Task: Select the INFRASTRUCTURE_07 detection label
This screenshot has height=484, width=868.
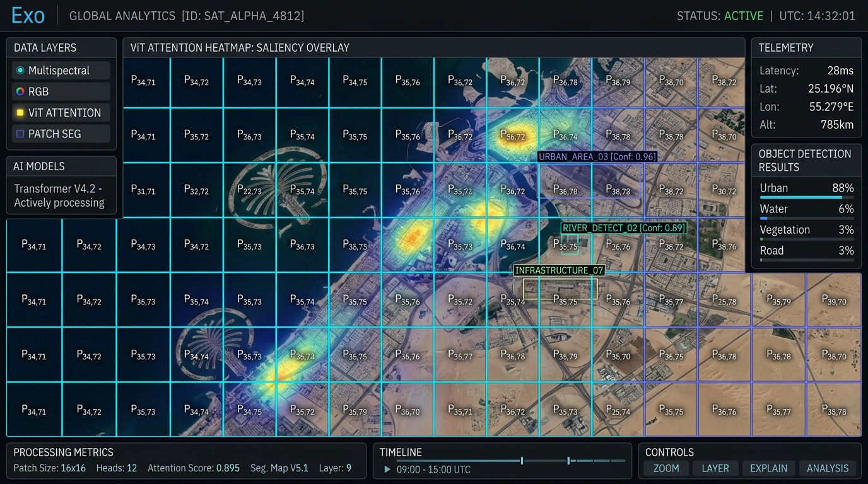Action: 559,270
